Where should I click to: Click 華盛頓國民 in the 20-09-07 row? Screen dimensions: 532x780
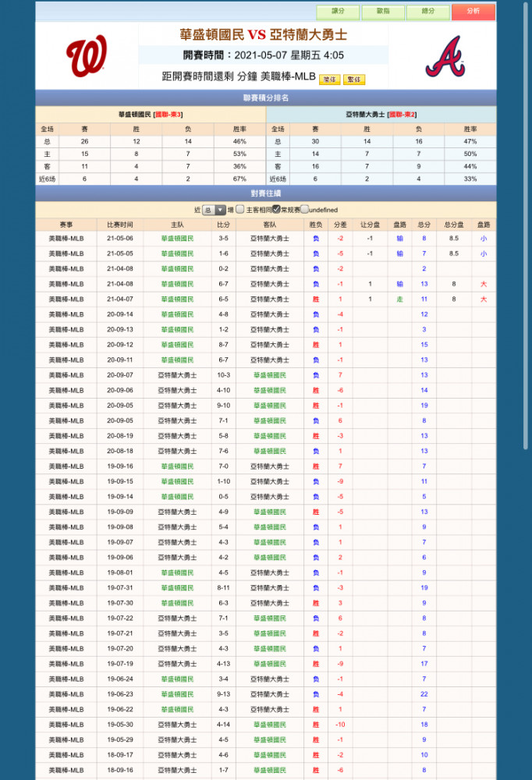coord(270,375)
